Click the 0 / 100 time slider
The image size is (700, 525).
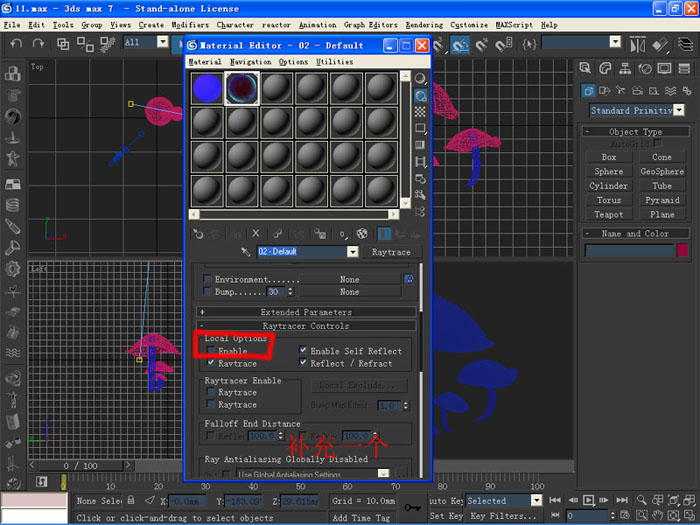click(80, 466)
